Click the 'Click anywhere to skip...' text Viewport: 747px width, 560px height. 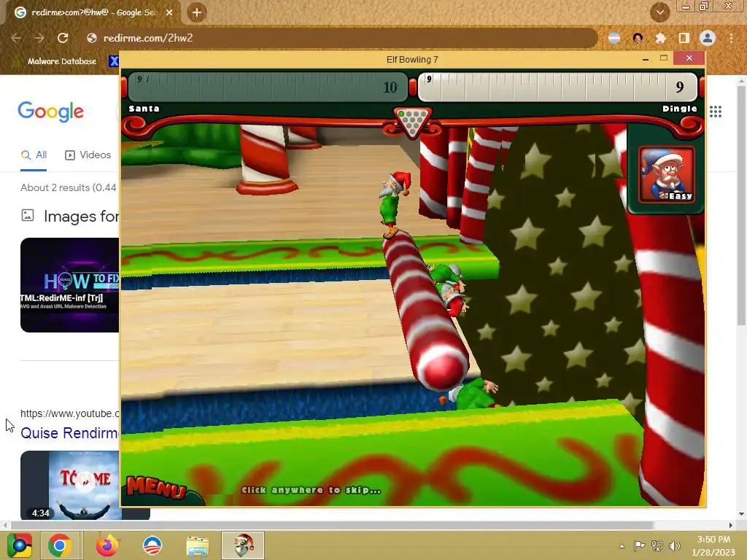(x=311, y=490)
